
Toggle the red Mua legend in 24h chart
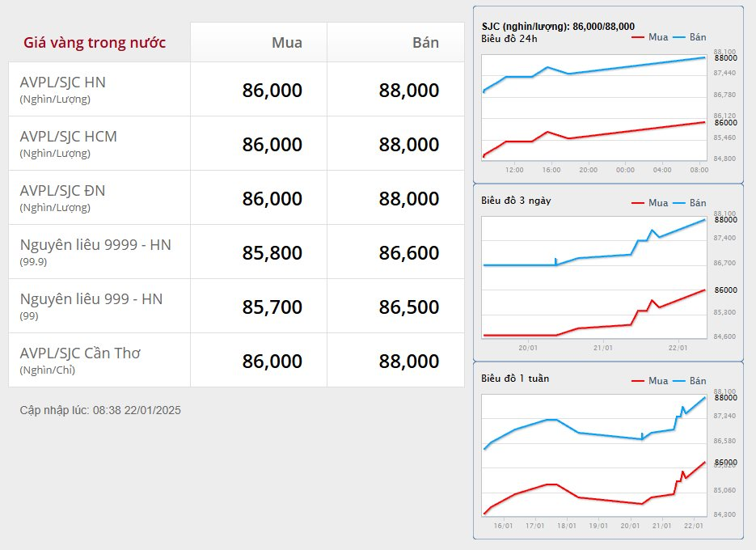649,37
